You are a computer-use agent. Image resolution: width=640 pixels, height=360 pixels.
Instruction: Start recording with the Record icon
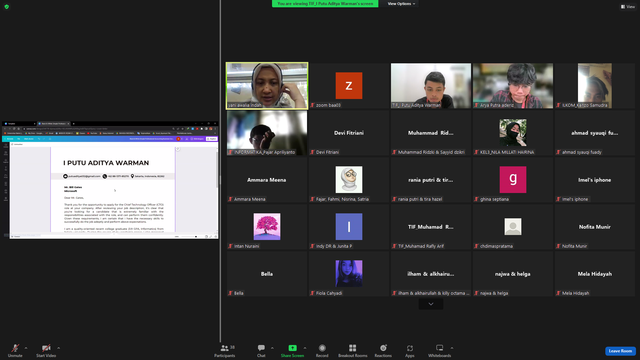pyautogui.click(x=322, y=348)
